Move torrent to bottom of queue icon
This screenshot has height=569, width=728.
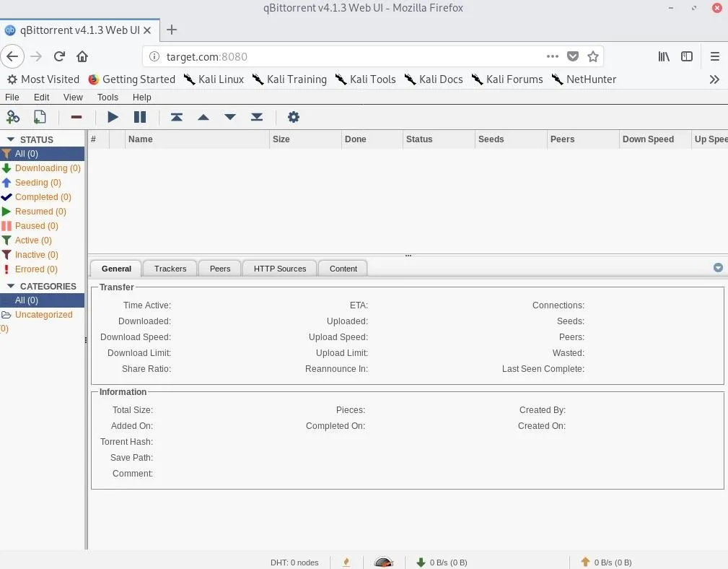[257, 117]
